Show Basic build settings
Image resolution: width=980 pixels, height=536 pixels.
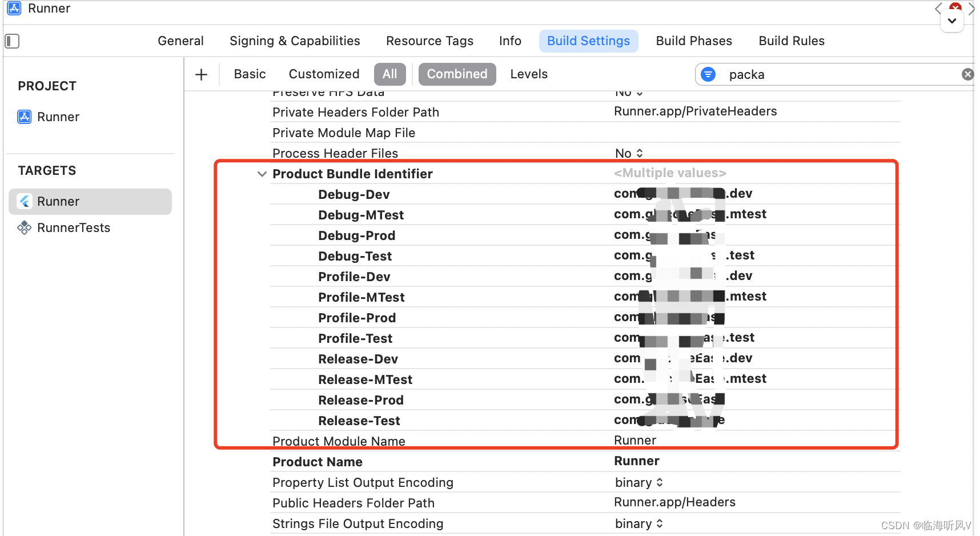[250, 74]
